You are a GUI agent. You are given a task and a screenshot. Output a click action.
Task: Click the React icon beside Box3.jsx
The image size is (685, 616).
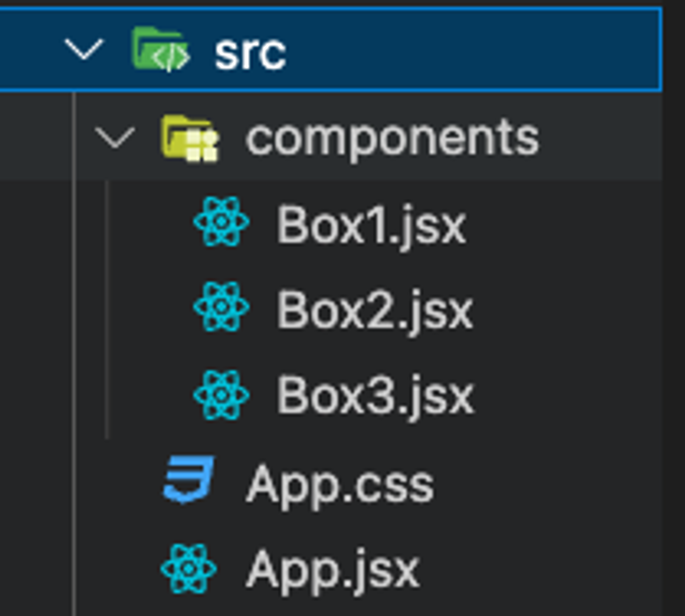pos(221,395)
